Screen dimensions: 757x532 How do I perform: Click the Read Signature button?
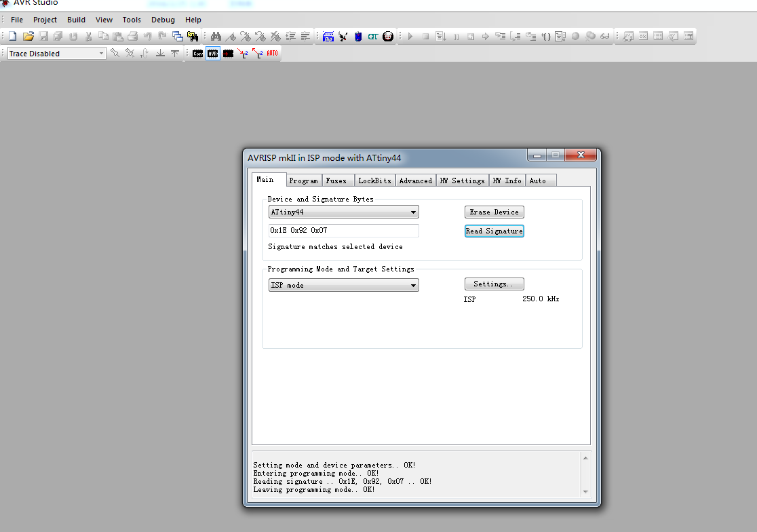pyautogui.click(x=494, y=231)
